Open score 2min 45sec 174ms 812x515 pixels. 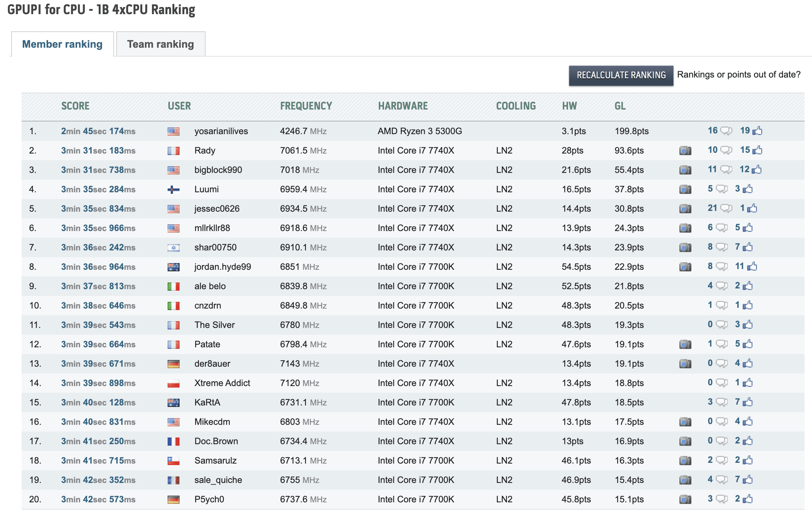pyautogui.click(x=98, y=131)
